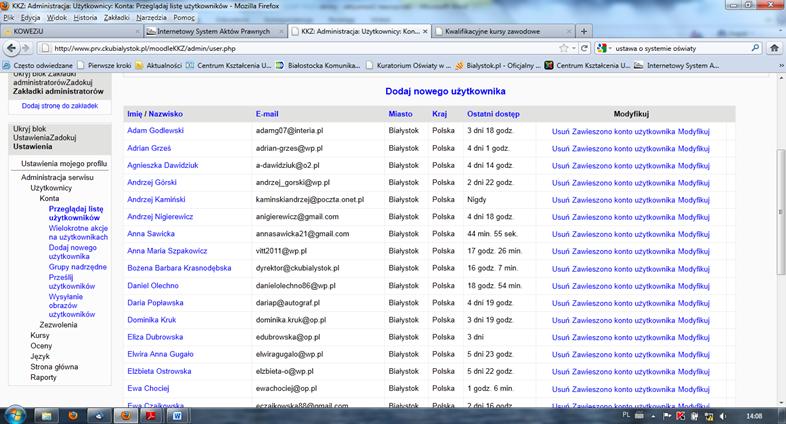Open the Narzędzia menu
The height and width of the screenshot is (424, 786).
click(151, 18)
